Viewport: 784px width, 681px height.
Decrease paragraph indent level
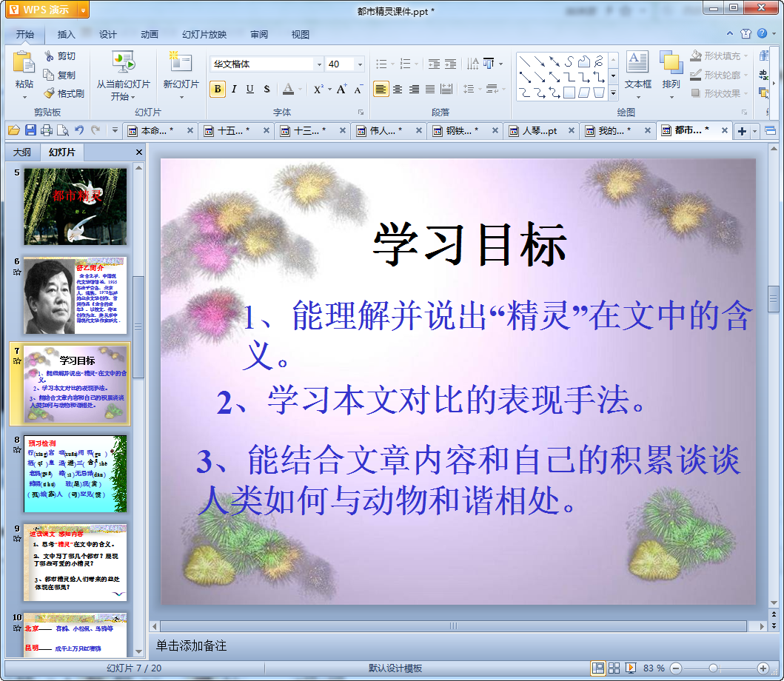pyautogui.click(x=434, y=64)
